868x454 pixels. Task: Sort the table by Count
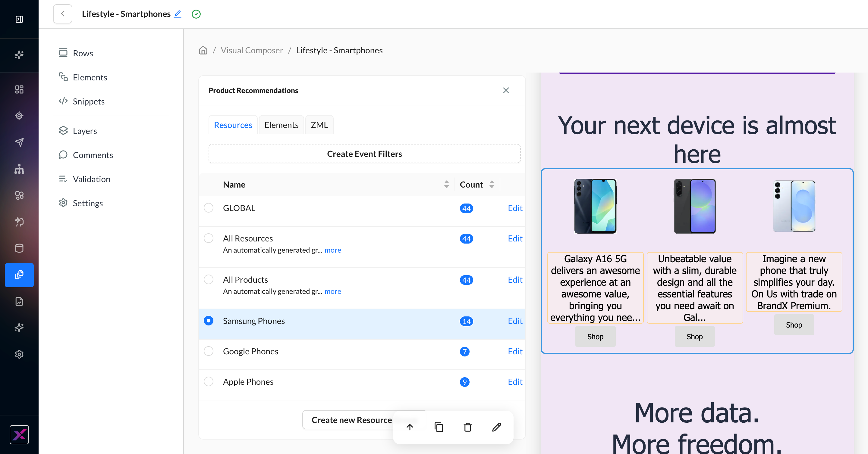492,185
